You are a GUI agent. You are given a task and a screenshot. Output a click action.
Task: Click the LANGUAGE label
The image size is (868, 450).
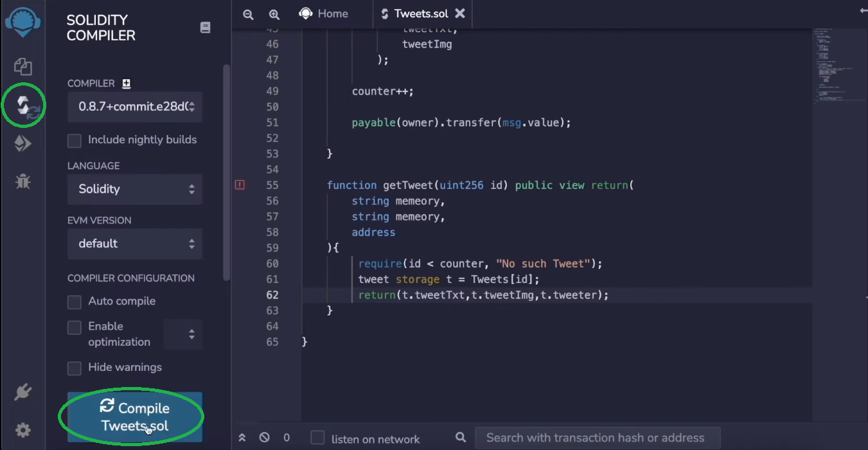click(94, 166)
